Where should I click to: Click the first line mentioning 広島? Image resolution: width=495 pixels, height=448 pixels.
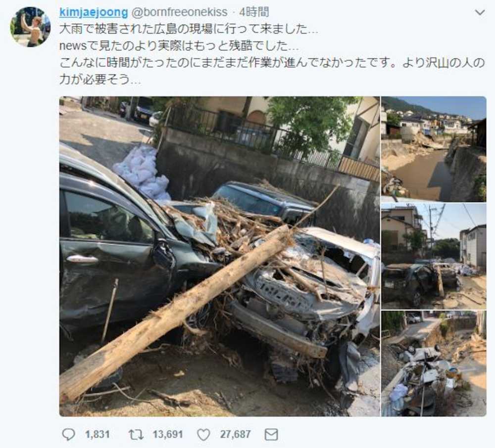189,29
